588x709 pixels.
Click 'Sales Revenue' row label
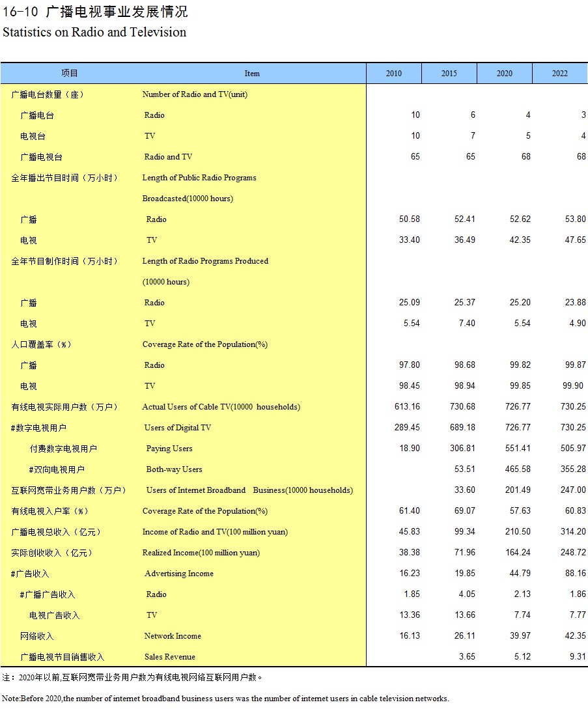[x=169, y=656]
